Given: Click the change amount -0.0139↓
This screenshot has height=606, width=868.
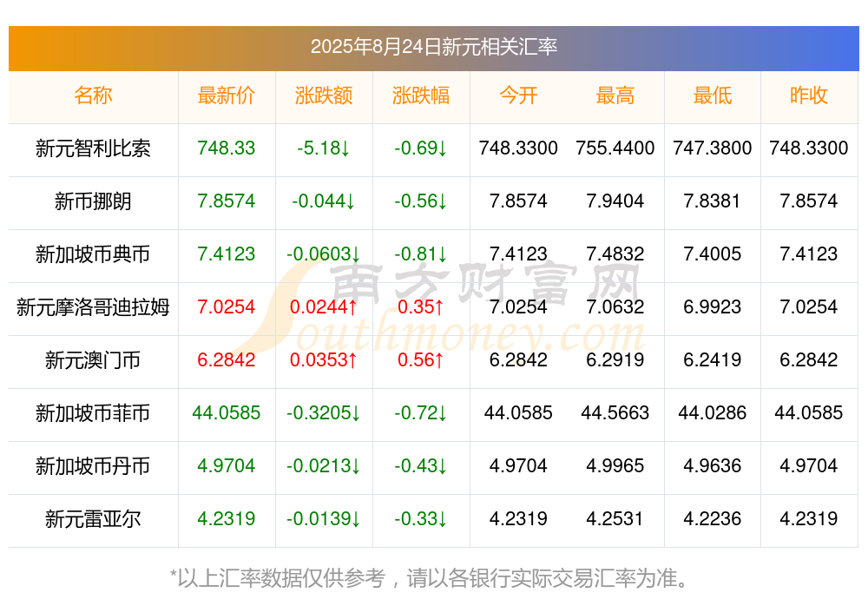Looking at the screenshot, I should click(x=324, y=518).
